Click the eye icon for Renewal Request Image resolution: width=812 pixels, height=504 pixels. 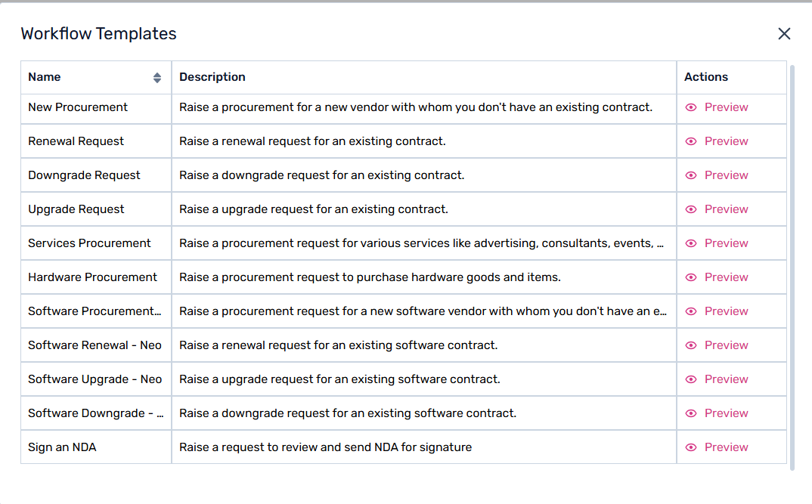pos(691,141)
